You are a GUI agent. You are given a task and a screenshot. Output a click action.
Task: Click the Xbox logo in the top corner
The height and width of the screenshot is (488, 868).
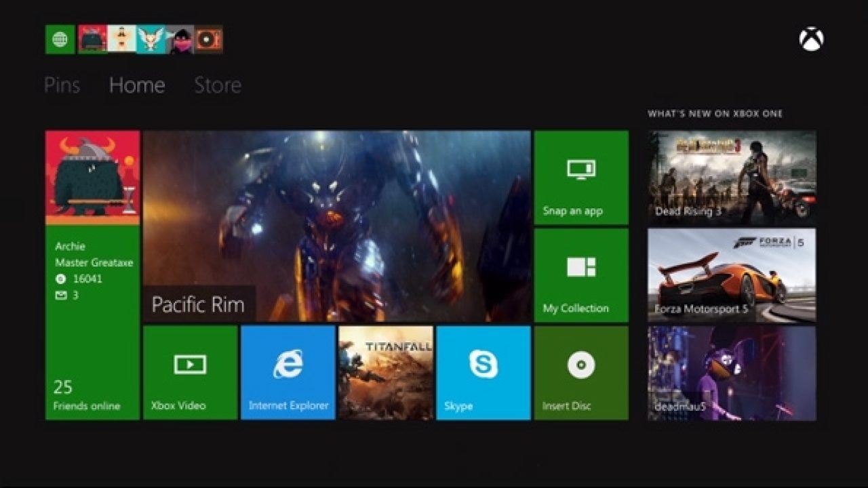pos(811,39)
